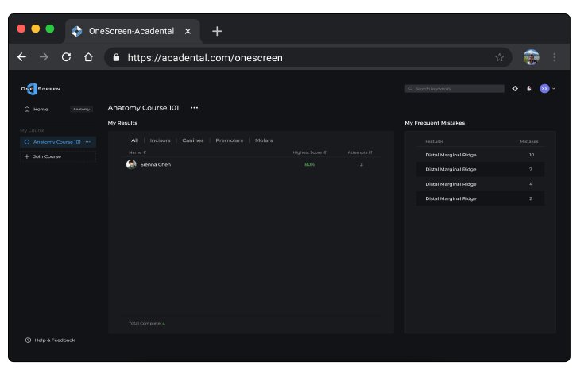Select the Distal Marginal Ridge row with 7 mistakes
This screenshot has height=373, width=588.
pos(481,170)
